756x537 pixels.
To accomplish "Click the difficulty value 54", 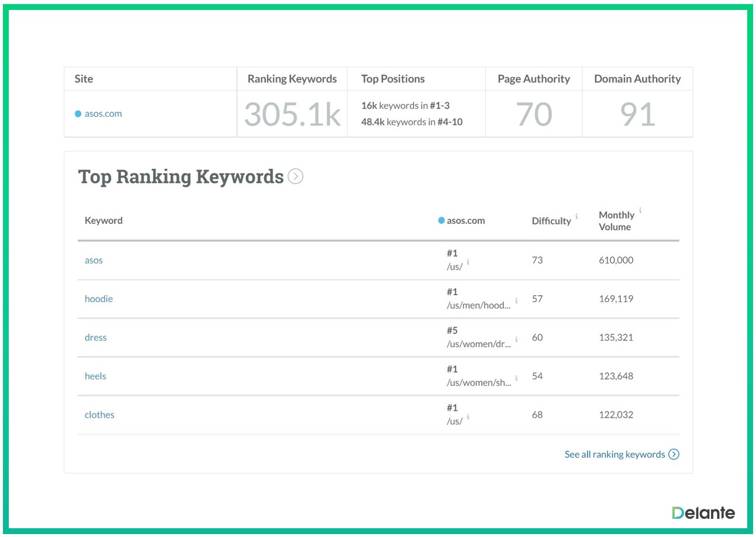I will pyautogui.click(x=537, y=376).
